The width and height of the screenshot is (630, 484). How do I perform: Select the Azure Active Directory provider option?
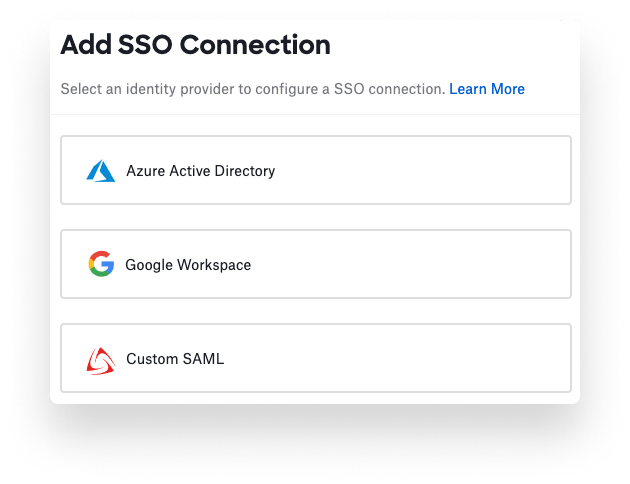pos(316,170)
